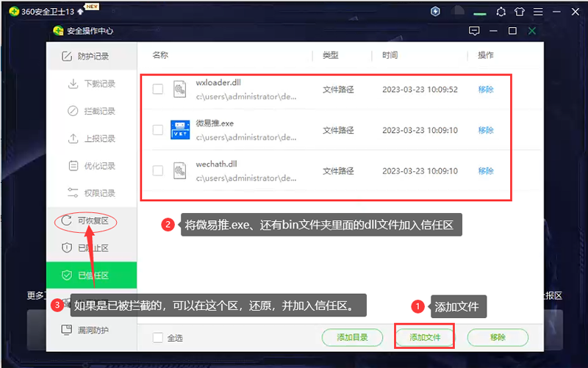Open 优化记录 sidebar entry
Image resolution: width=588 pixels, height=368 pixels.
coord(91,166)
